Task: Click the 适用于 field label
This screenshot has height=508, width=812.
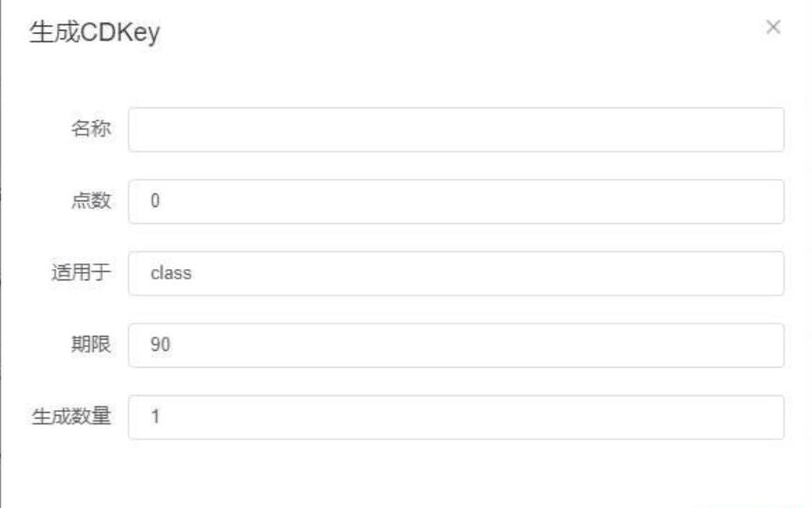Action: [x=82, y=274]
